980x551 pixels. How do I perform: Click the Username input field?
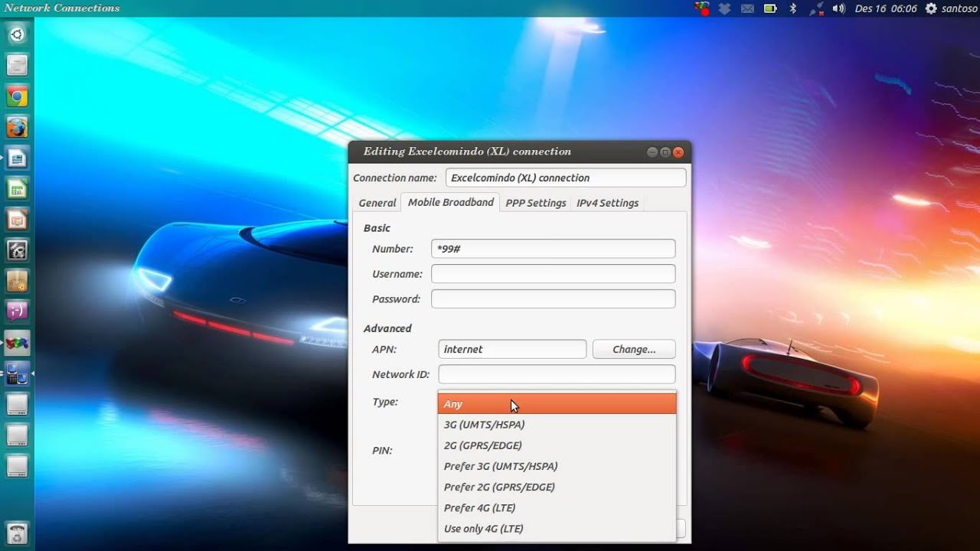[553, 274]
